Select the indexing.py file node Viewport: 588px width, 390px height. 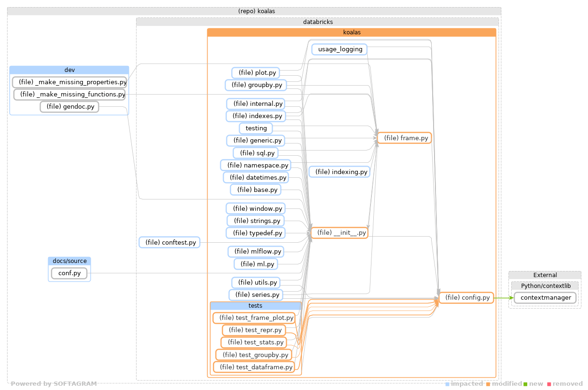(x=339, y=172)
